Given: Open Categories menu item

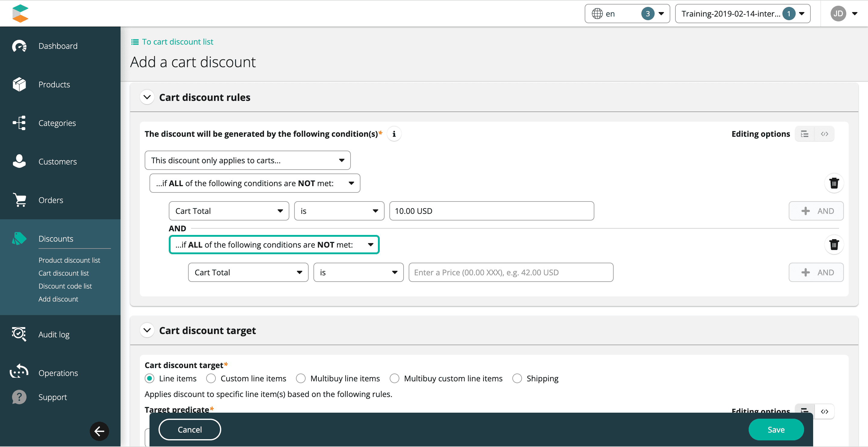Looking at the screenshot, I should click(57, 123).
